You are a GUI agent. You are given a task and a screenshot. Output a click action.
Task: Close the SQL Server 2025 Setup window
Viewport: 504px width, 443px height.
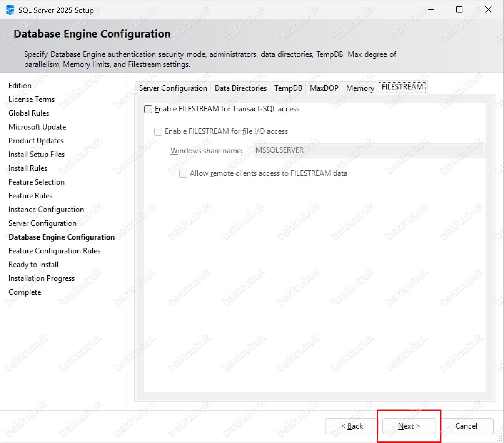[x=488, y=10]
